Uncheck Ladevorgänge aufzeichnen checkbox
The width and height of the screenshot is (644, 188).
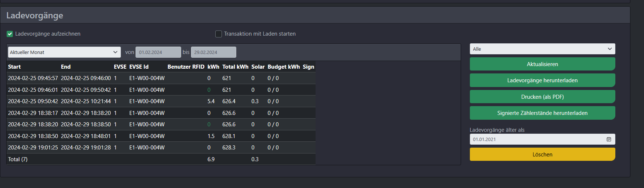coord(10,34)
